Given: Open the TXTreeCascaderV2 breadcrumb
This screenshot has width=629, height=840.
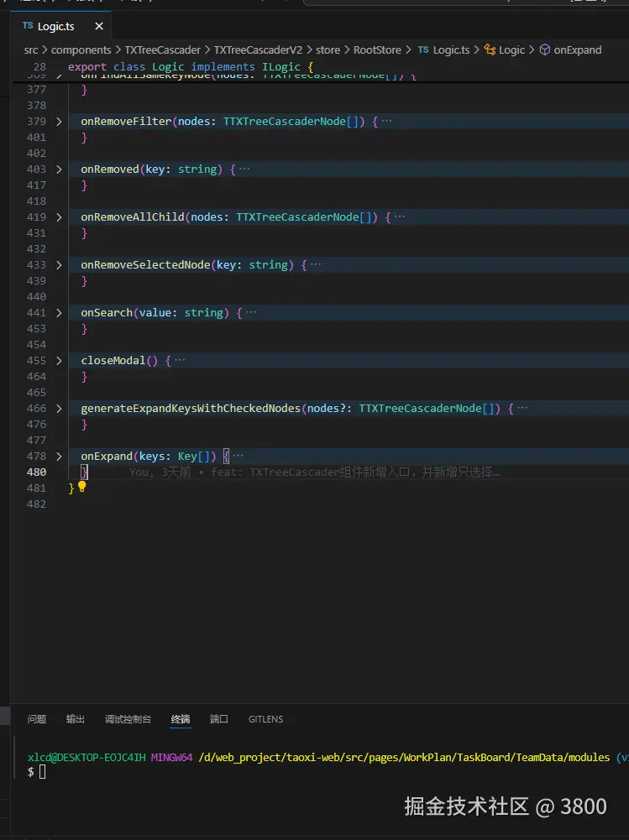Looking at the screenshot, I should point(258,50).
